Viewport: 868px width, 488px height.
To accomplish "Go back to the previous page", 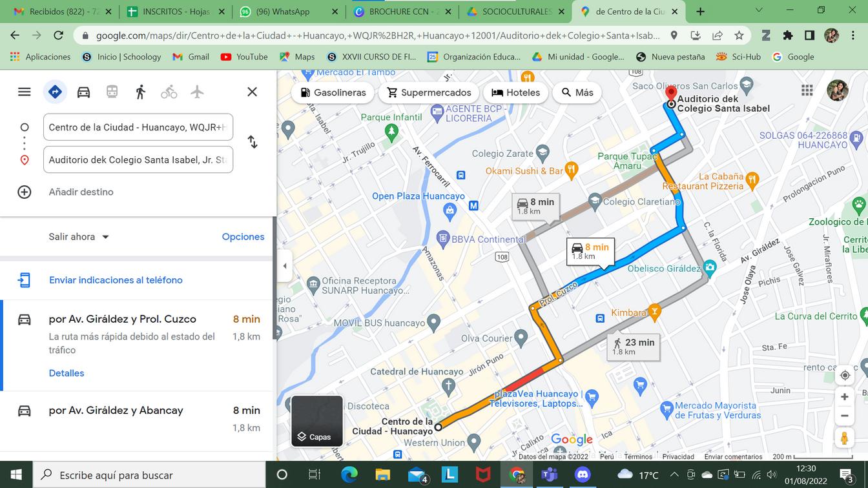I will coord(15,36).
